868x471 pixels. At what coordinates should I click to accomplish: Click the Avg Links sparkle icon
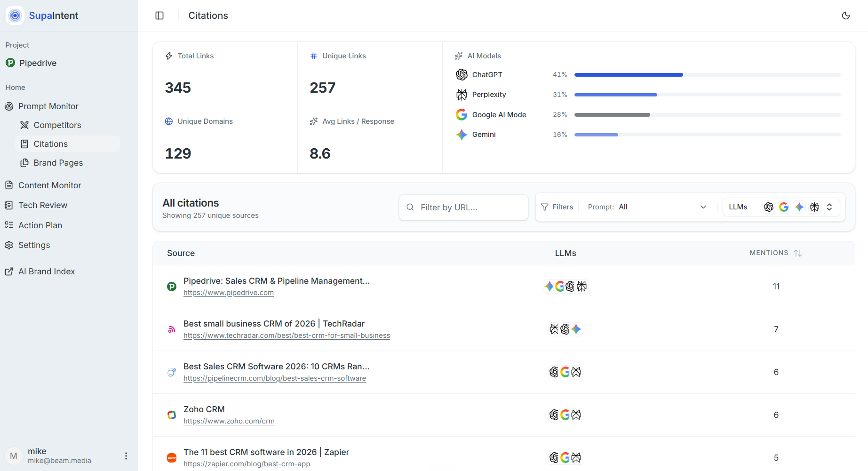coord(314,121)
